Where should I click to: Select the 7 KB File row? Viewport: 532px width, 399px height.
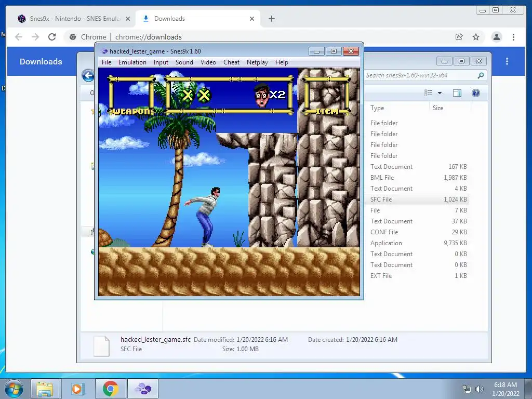[x=417, y=210]
